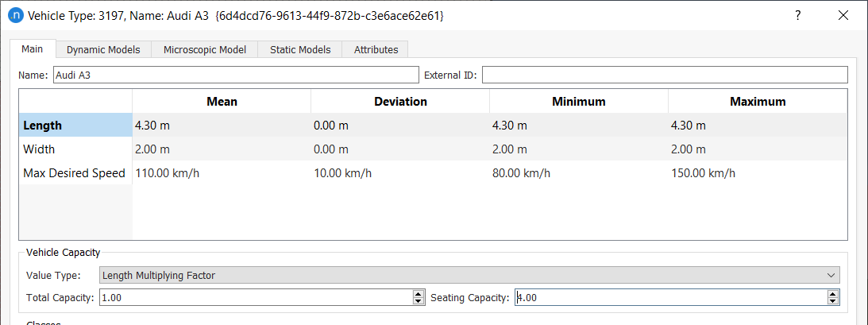The width and height of the screenshot is (868, 325).
Task: Increment Seating Capacity using up arrow
Action: coord(833,293)
